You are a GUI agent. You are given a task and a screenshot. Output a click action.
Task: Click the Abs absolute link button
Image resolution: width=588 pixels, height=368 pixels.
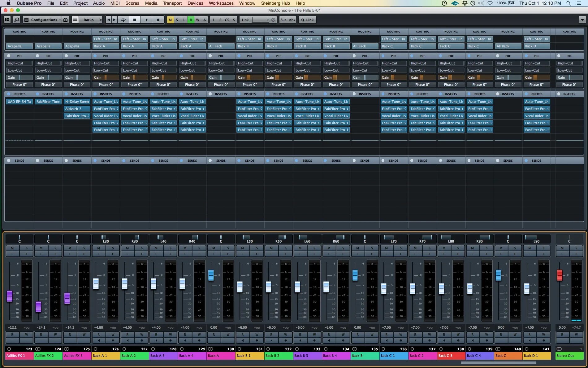tap(292, 20)
